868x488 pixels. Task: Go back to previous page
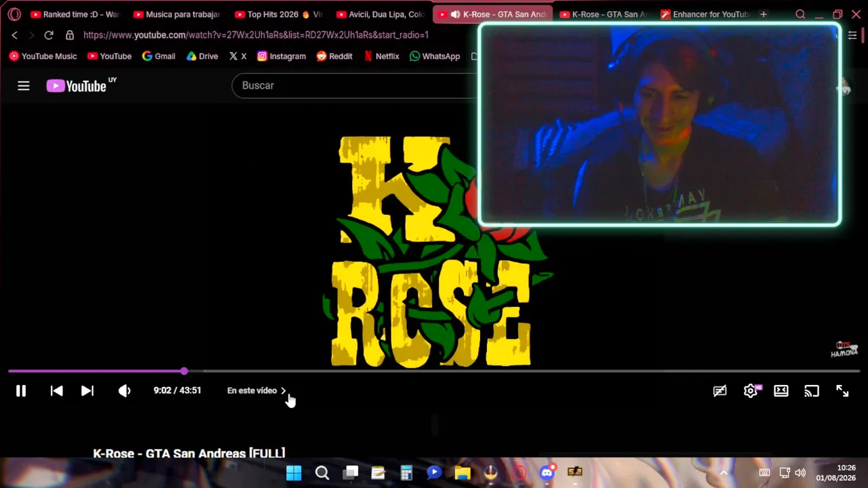[14, 35]
